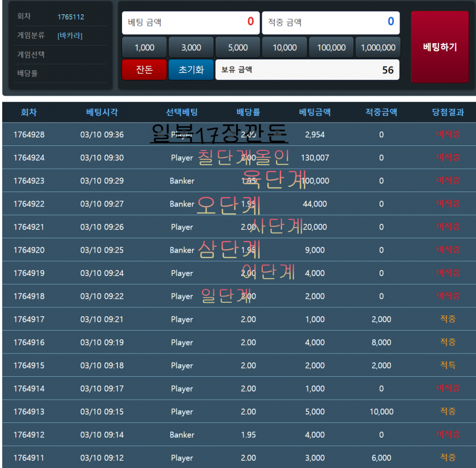The image size is (476, 468).
Task: Add 10,000 using the amount button
Action: click(x=284, y=47)
